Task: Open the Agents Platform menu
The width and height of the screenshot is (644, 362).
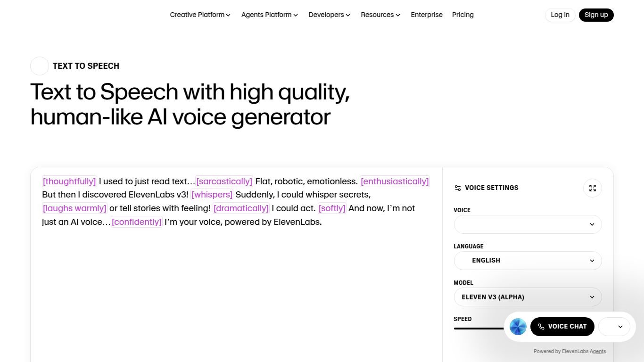Action: (269, 15)
